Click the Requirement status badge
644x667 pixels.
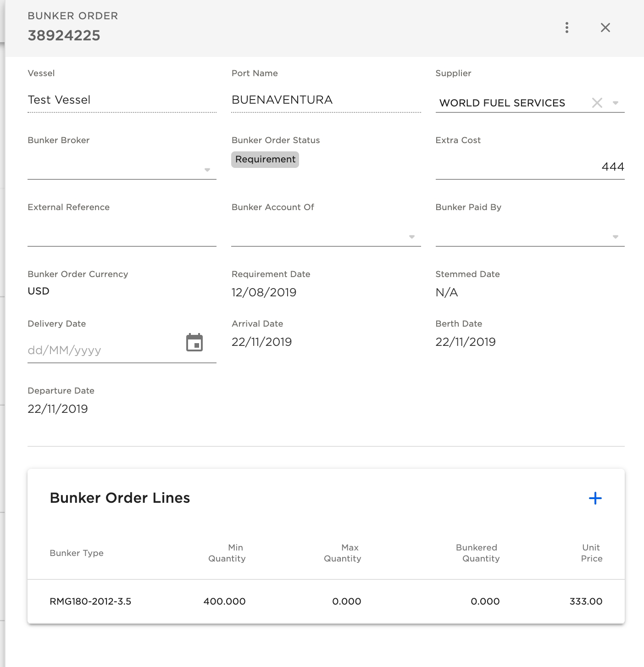pos(265,160)
